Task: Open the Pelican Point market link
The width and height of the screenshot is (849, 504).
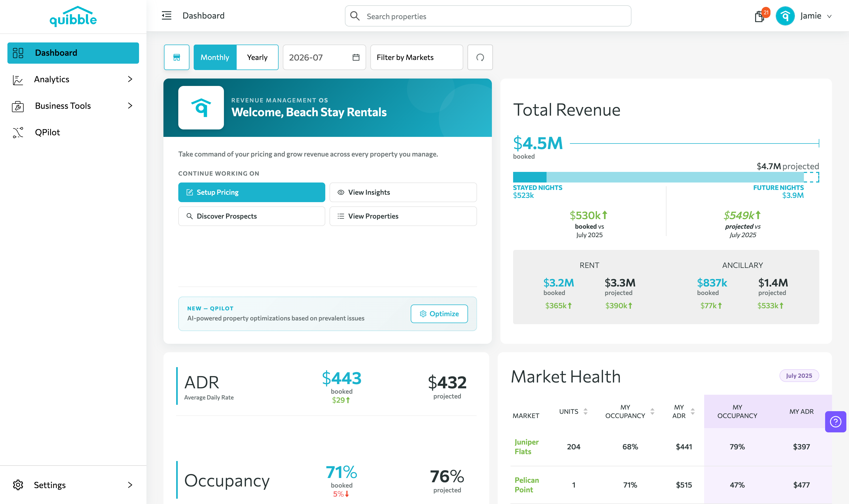Action: point(527,485)
